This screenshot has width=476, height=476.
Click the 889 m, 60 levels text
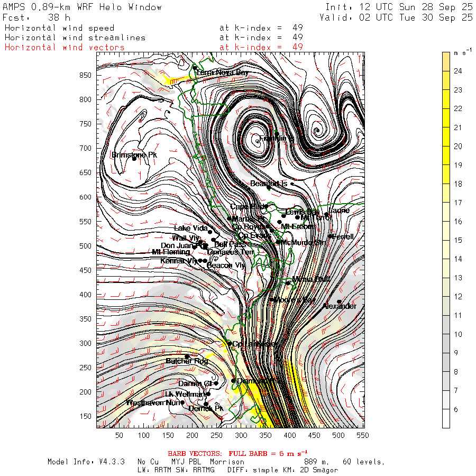coord(344,462)
